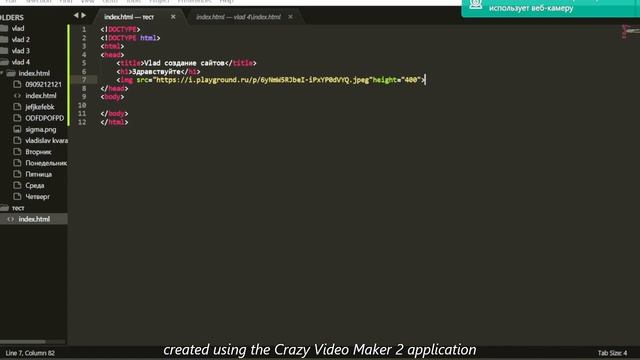The width and height of the screenshot is (640, 360).
Task: Click the vlad 2 folder icon
Action: coord(4,39)
